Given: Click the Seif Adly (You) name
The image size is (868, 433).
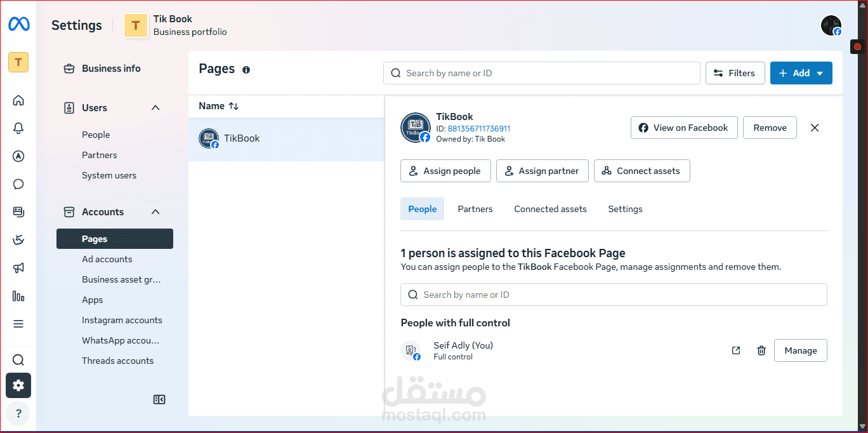Looking at the screenshot, I should coord(463,345).
